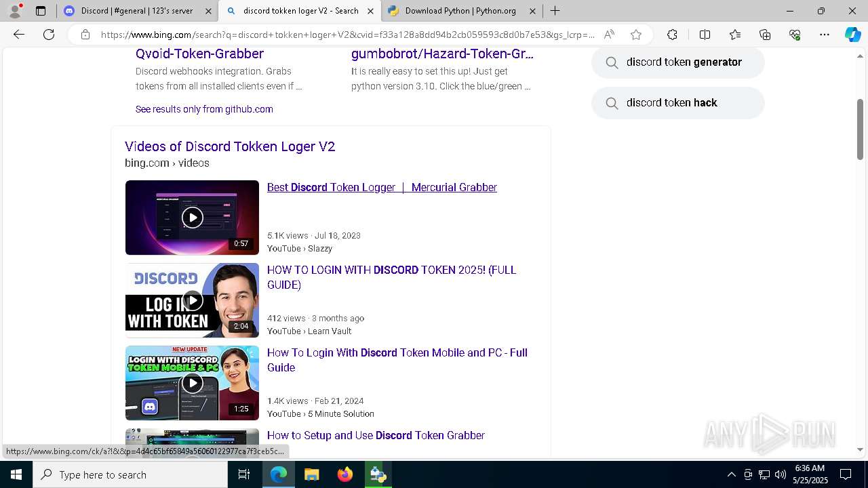Click the scrollbar up arrow

point(861,56)
